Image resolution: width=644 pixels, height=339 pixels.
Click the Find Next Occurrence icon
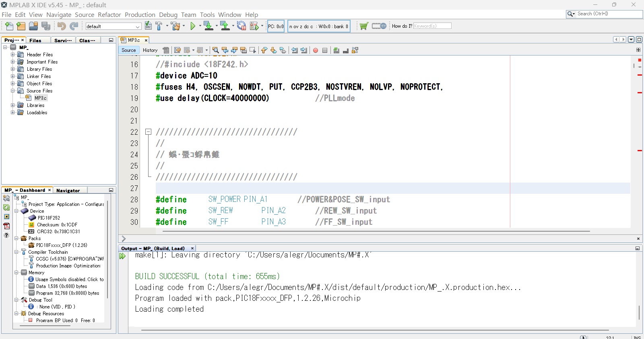click(x=234, y=50)
